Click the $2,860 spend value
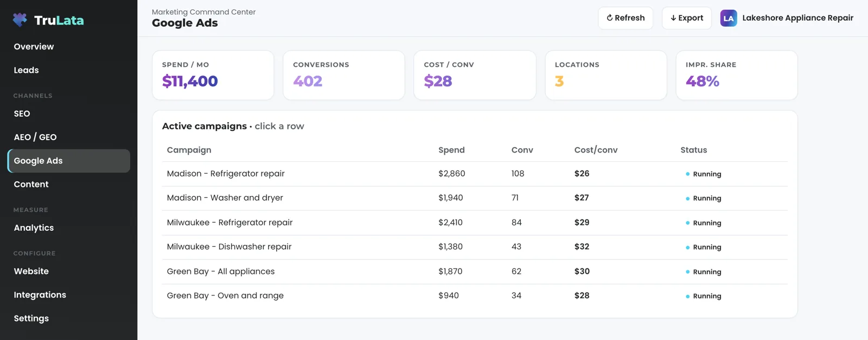Image resolution: width=868 pixels, height=340 pixels. [x=451, y=174]
